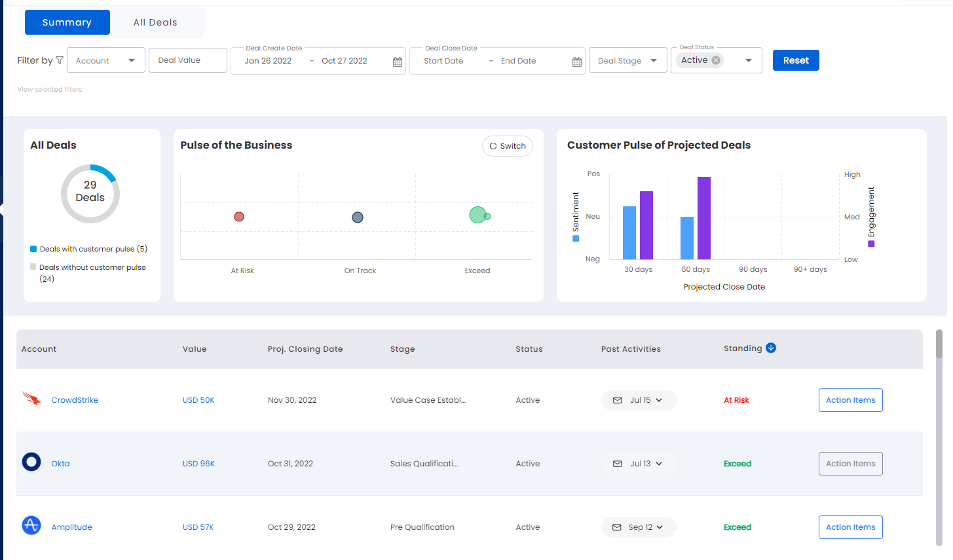Image resolution: width=953 pixels, height=560 pixels.
Task: Toggle the Switch button in Pulse of the Business
Action: [x=508, y=146]
